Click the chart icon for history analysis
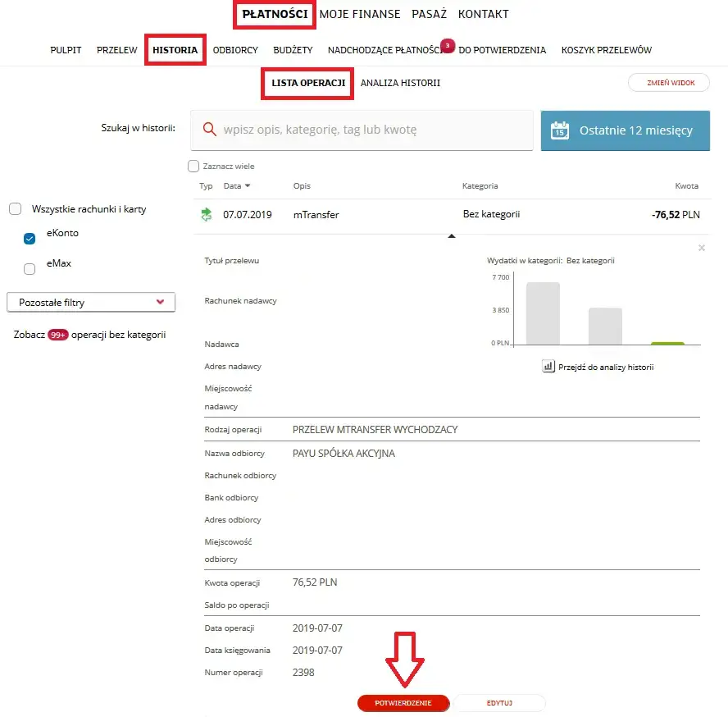 548,366
